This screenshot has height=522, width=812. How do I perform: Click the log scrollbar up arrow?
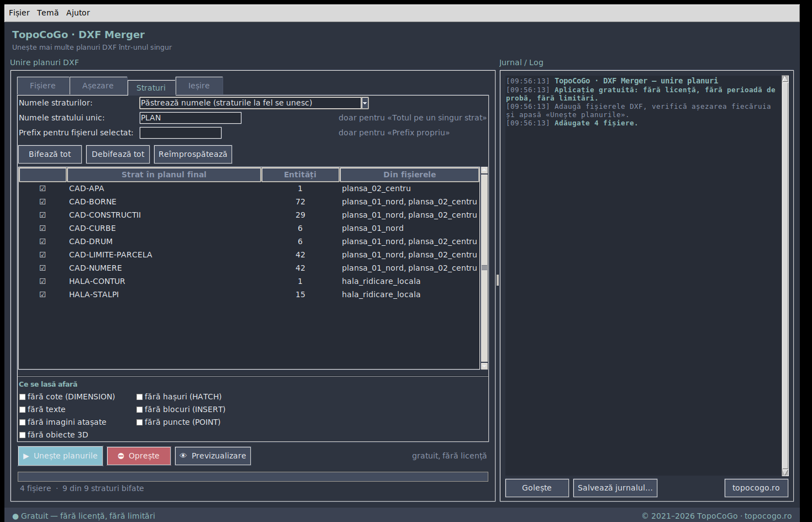[785, 79]
